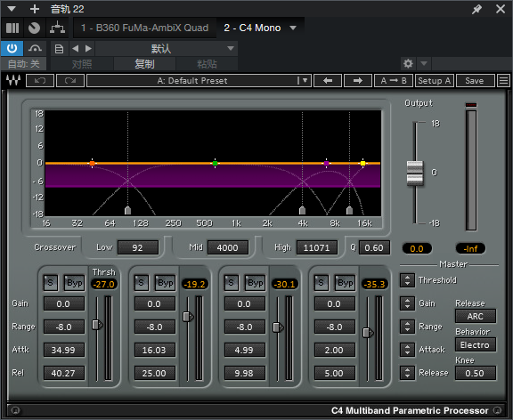Toggle the 自动: 关 automation mode

point(23,64)
